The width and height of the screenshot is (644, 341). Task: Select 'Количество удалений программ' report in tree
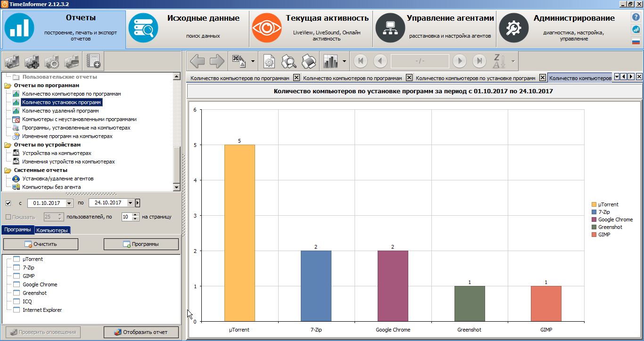[60, 111]
